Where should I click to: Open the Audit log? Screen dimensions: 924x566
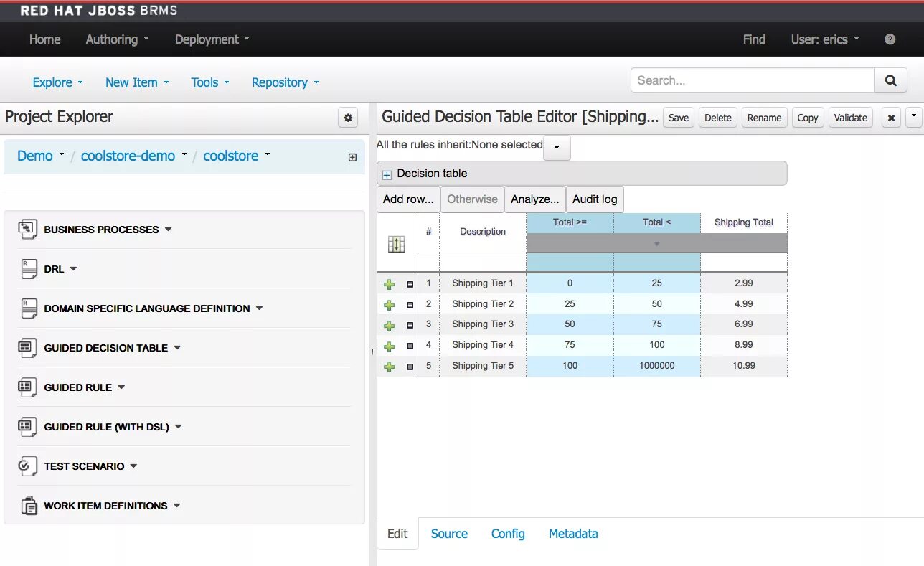595,199
